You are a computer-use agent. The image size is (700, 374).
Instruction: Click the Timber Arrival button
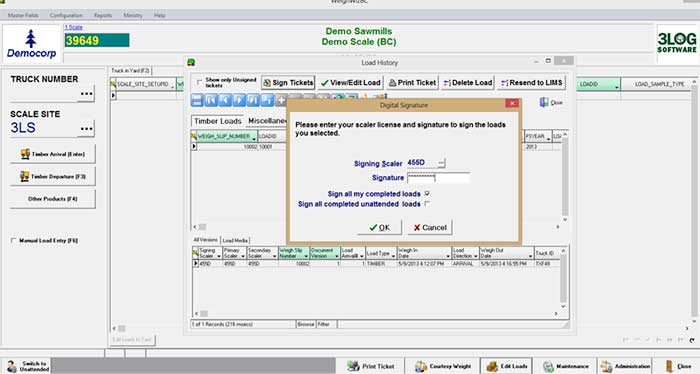tap(53, 154)
